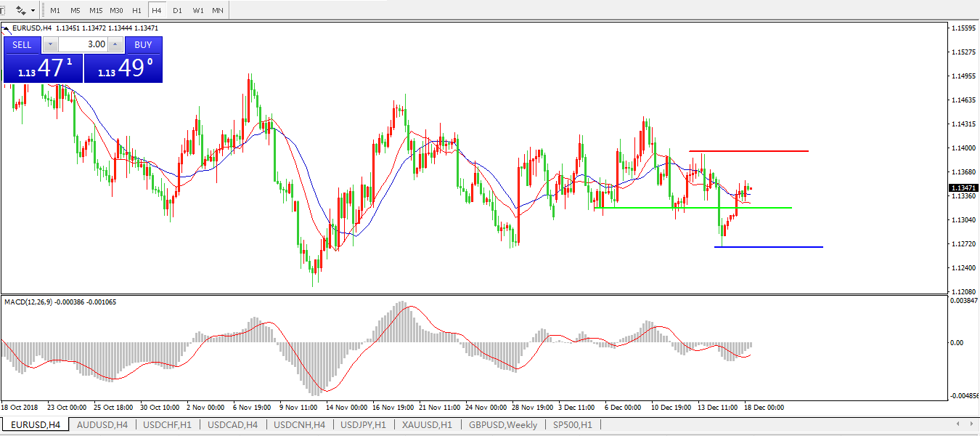The width and height of the screenshot is (980, 436).
Task: Open the AUDUSD,H4 chart tab
Action: click(x=102, y=425)
